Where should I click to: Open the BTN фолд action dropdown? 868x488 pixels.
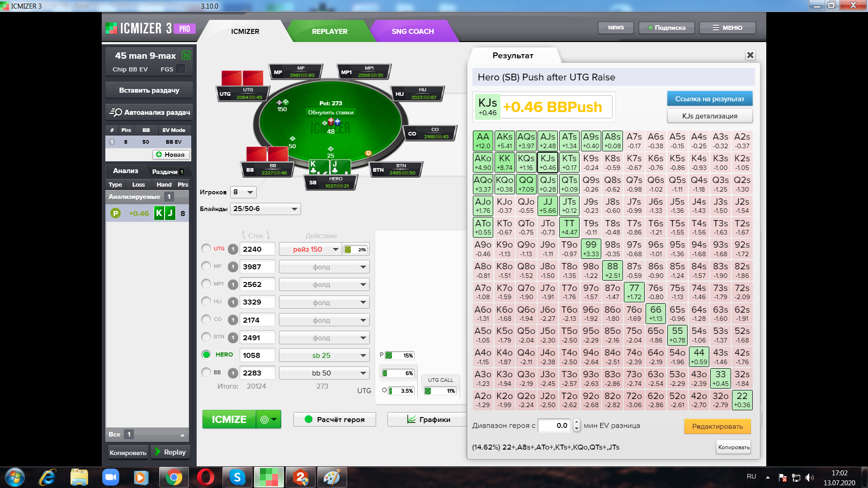coord(324,338)
